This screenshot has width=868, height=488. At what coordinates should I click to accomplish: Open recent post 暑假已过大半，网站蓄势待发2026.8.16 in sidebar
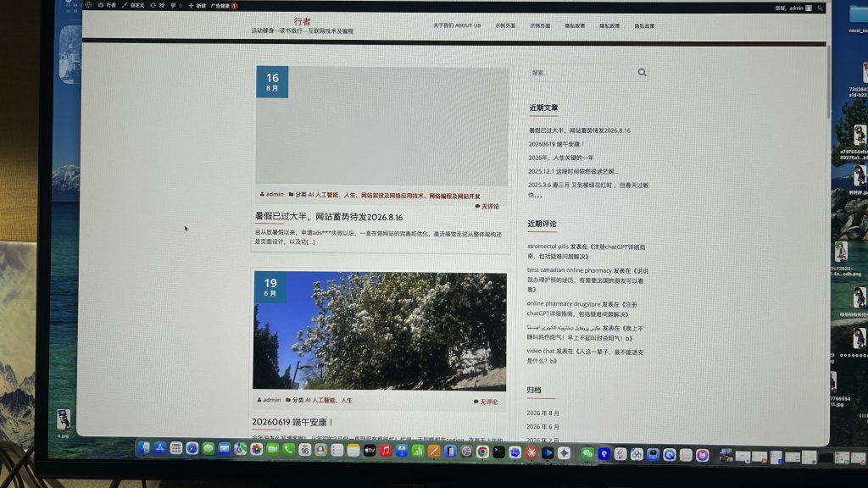click(580, 130)
